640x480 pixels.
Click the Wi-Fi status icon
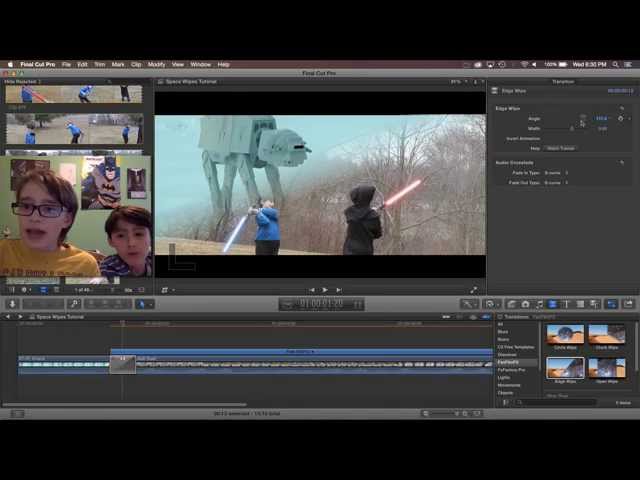[x=524, y=64]
